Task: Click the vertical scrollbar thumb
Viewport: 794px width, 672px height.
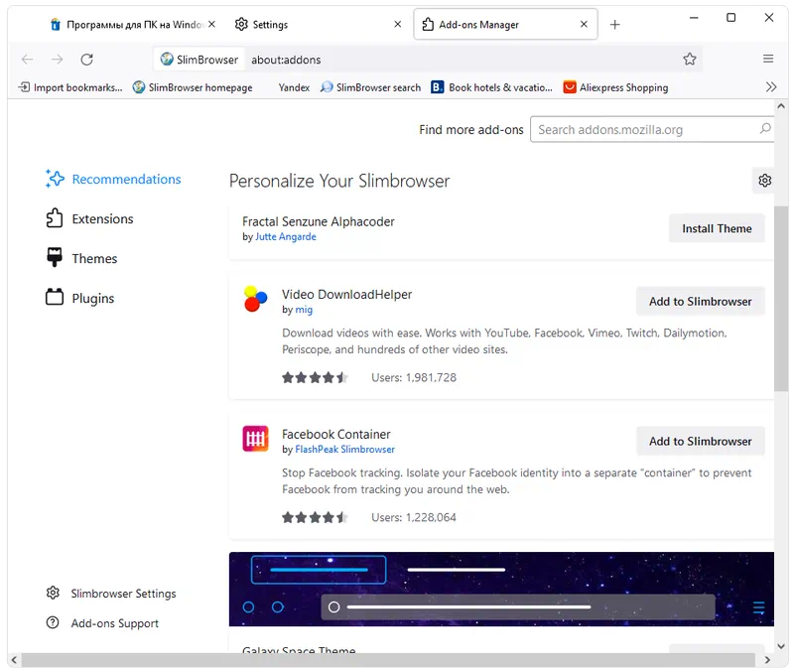Action: pyautogui.click(x=781, y=299)
